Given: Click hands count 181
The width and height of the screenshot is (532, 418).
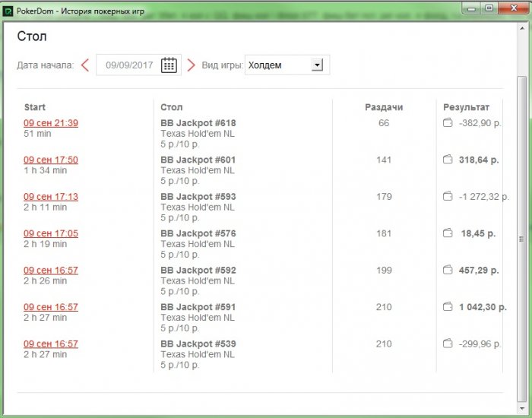Looking at the screenshot, I should (384, 233).
